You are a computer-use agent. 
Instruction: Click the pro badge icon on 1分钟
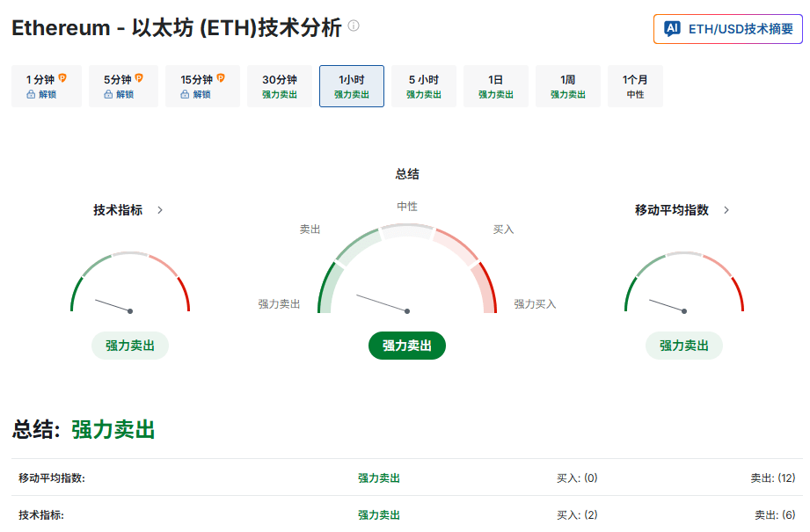coord(62,78)
